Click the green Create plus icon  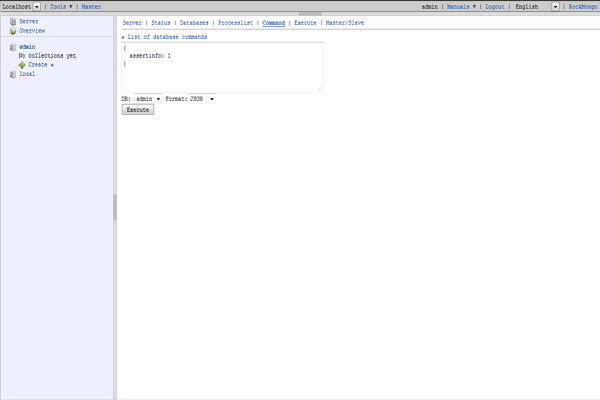point(22,64)
